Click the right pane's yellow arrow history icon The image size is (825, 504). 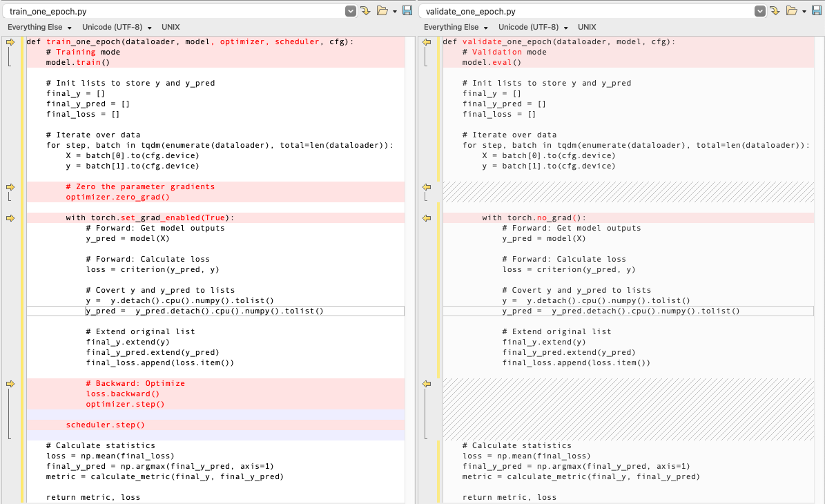pyautogui.click(x=775, y=11)
